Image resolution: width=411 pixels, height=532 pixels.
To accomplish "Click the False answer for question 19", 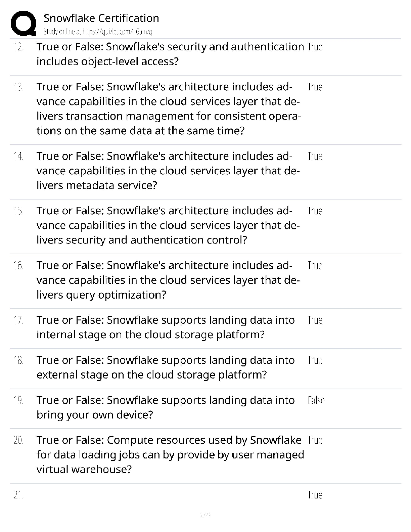I will point(316,400).
